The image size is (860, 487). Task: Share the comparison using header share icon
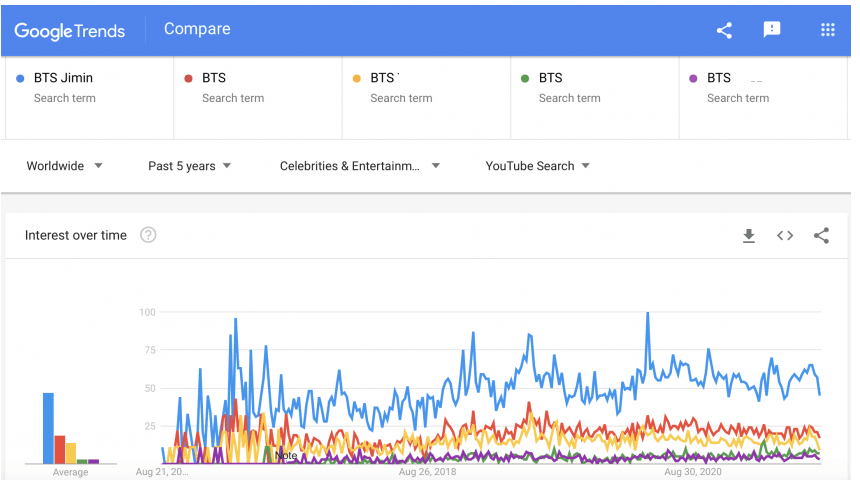724,30
